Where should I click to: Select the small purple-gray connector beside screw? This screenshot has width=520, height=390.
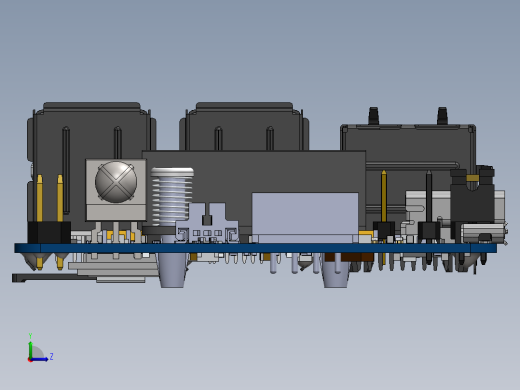[x=207, y=223]
